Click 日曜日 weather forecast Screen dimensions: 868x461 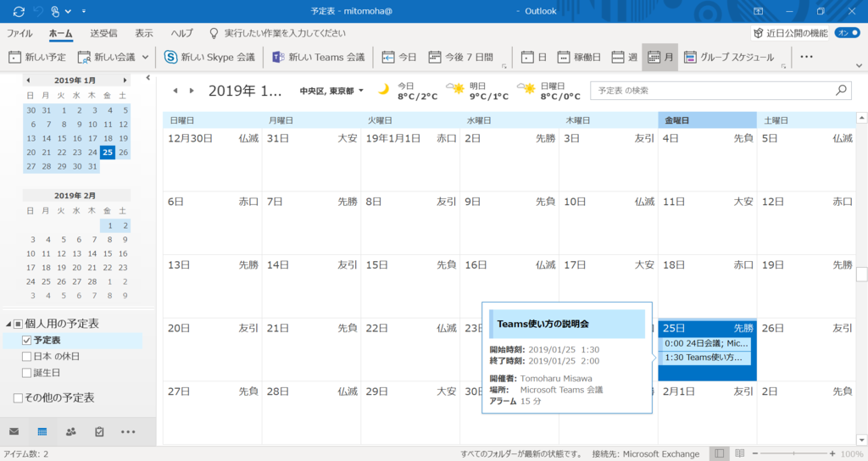(548, 91)
